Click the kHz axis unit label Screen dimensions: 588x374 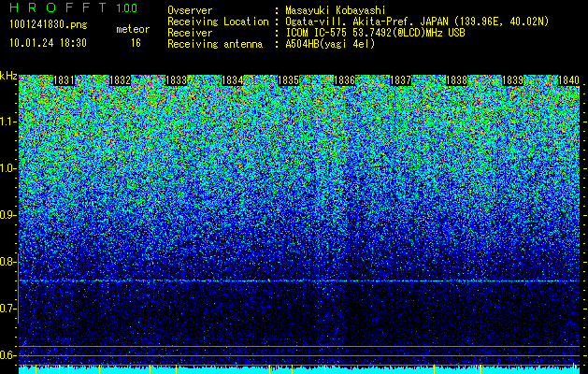point(8,76)
